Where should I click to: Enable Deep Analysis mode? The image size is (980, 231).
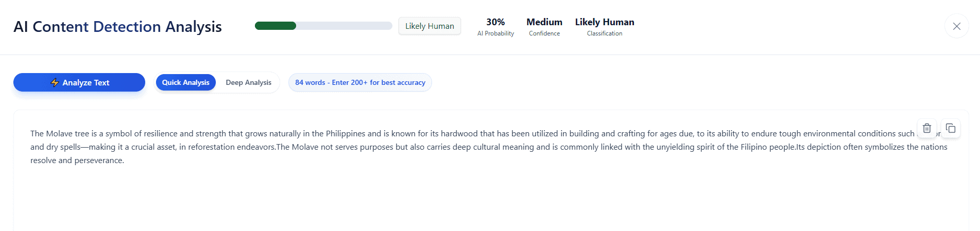pyautogui.click(x=248, y=82)
